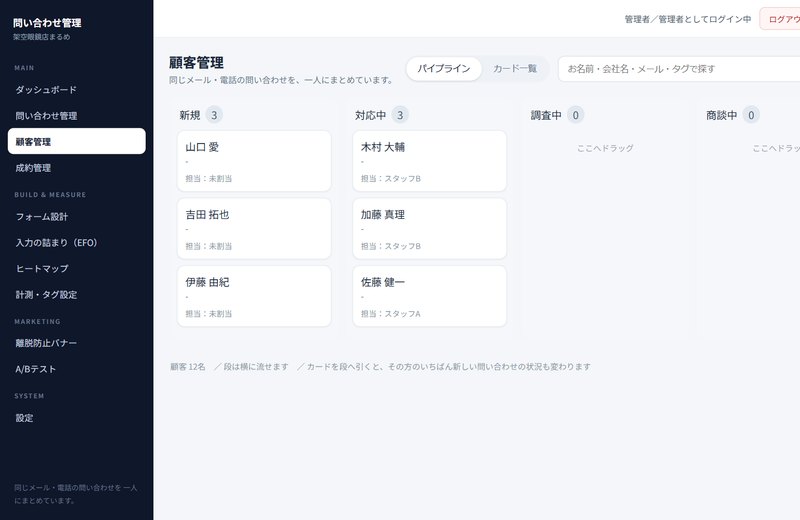Open 入力の詰まり（EFO） menu item

pyautogui.click(x=77, y=243)
